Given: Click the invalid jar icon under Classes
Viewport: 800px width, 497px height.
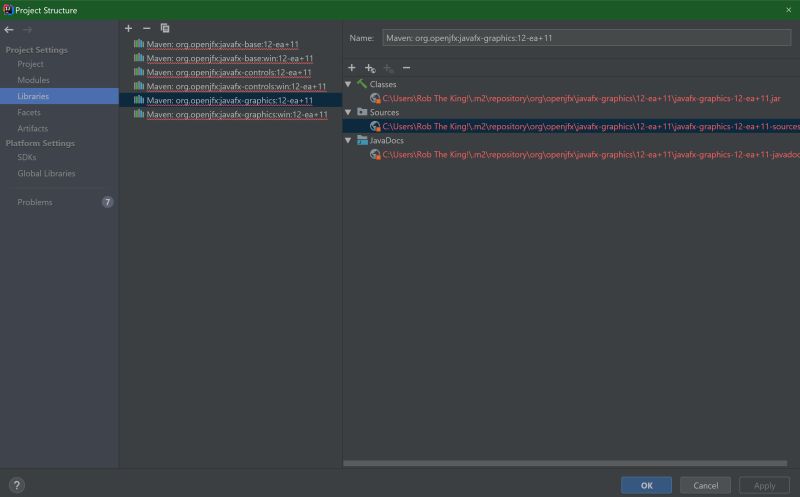Looking at the screenshot, I should tap(375, 98).
